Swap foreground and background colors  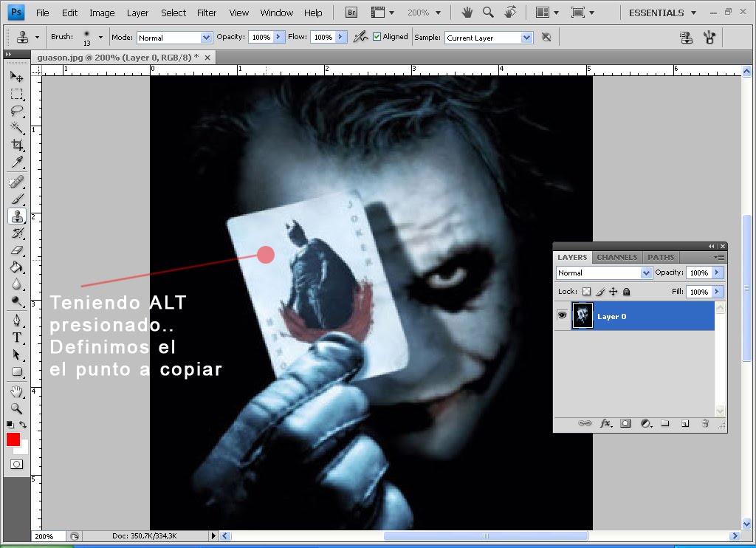(23, 425)
